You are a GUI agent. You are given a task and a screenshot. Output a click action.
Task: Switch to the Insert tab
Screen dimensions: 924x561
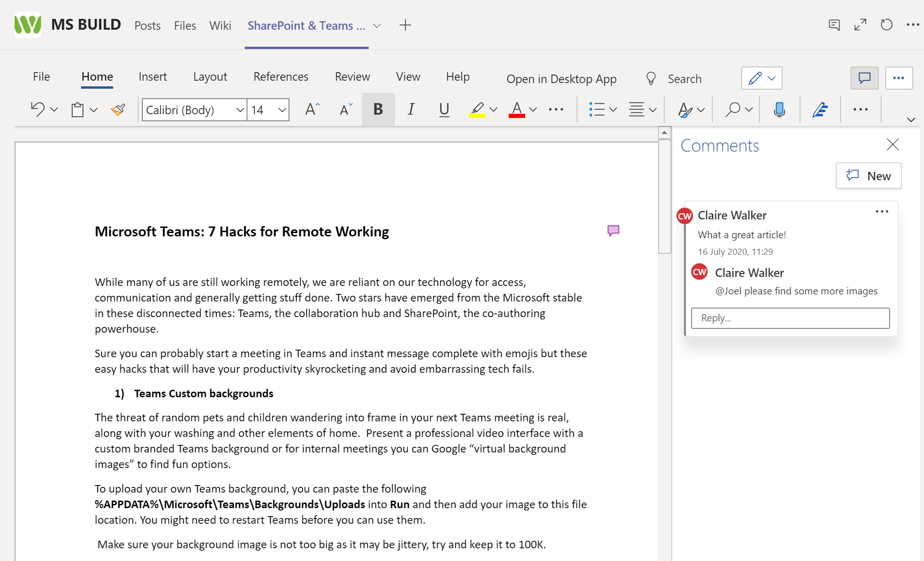coord(153,76)
